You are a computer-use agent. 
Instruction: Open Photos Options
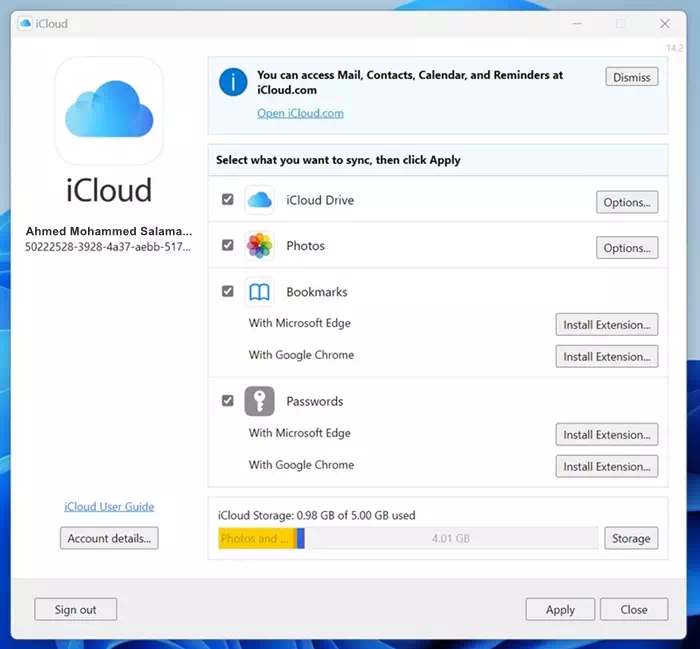click(x=627, y=248)
